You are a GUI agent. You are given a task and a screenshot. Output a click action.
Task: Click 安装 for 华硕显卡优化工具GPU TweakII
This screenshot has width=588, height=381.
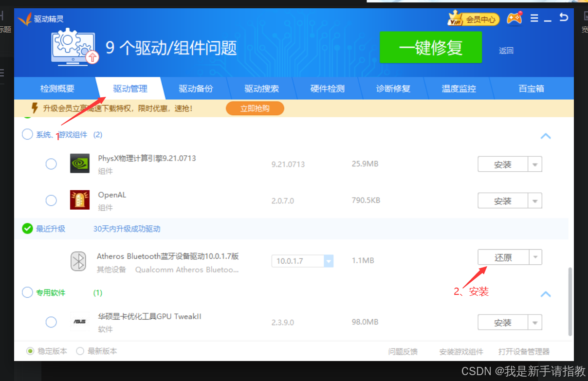(x=503, y=322)
